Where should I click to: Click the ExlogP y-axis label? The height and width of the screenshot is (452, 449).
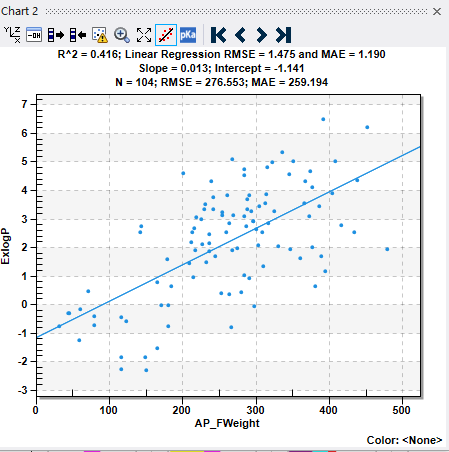[5, 246]
